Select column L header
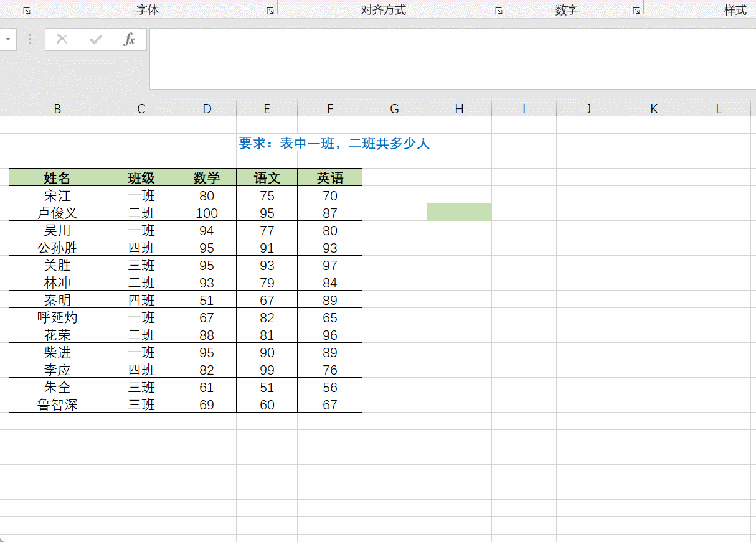This screenshot has width=756, height=542. coord(719,108)
